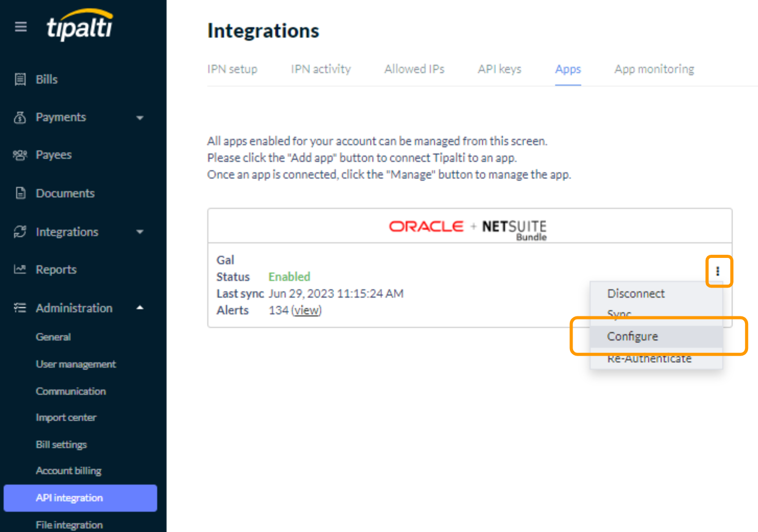Click the Payments money bag icon
The height and width of the screenshot is (532, 758).
(20, 117)
